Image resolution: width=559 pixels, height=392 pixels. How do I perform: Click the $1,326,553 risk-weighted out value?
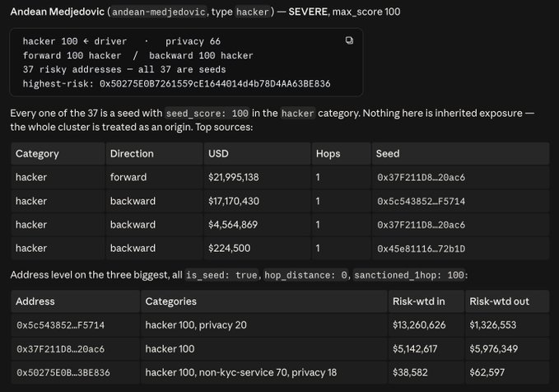[x=492, y=325]
